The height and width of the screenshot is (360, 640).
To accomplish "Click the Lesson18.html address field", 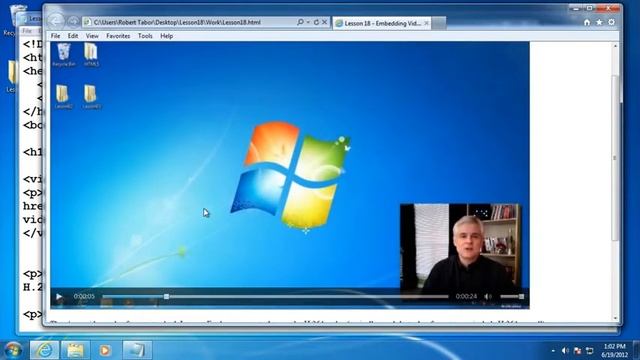I will coord(190,22).
